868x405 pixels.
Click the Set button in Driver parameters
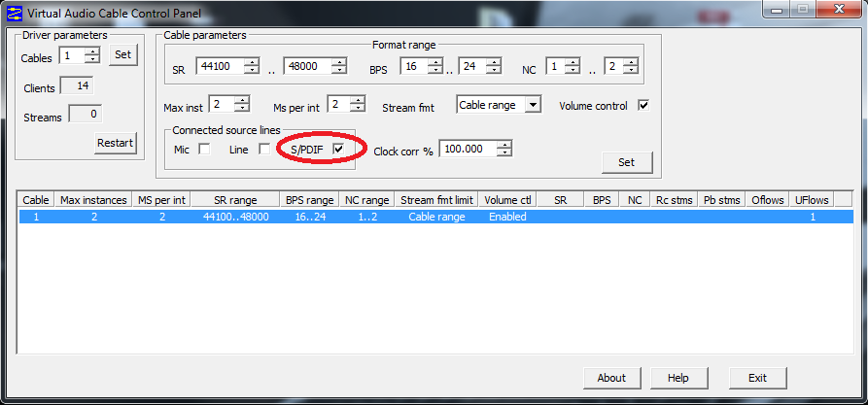coord(122,55)
